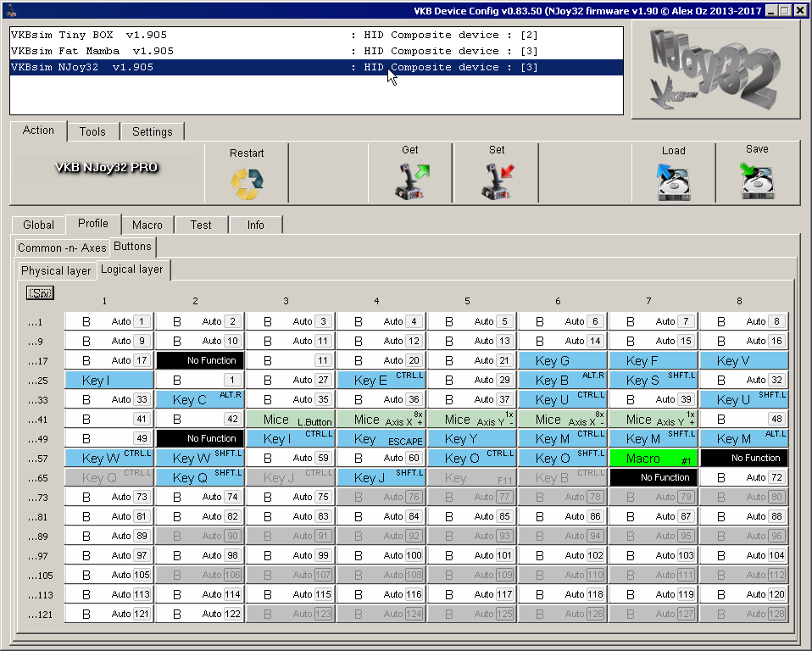The height and width of the screenshot is (651, 812).
Task: Click the Key W SHFT.L cell
Action: click(200, 459)
